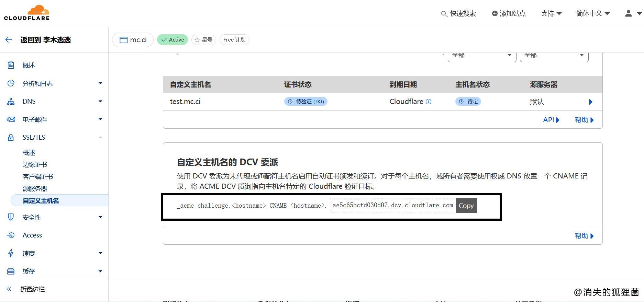Click 快速搜索 text
The width and height of the screenshot is (644, 302).
pos(463,13)
